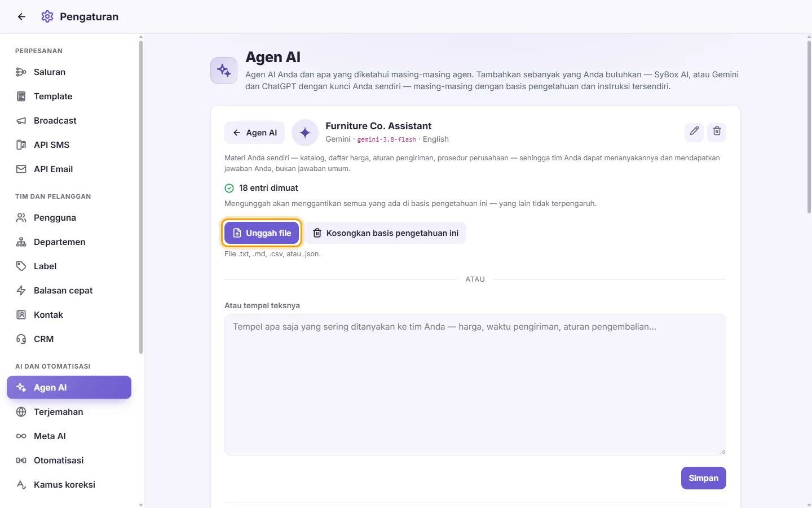Click the Simpan button
Viewport: 812px width, 508px height.
tap(703, 478)
